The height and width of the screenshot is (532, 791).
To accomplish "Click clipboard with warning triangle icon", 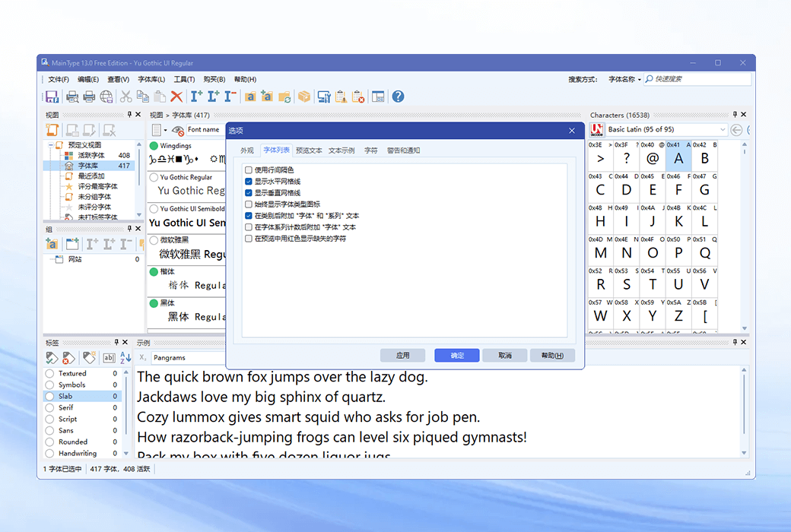I will (341, 97).
